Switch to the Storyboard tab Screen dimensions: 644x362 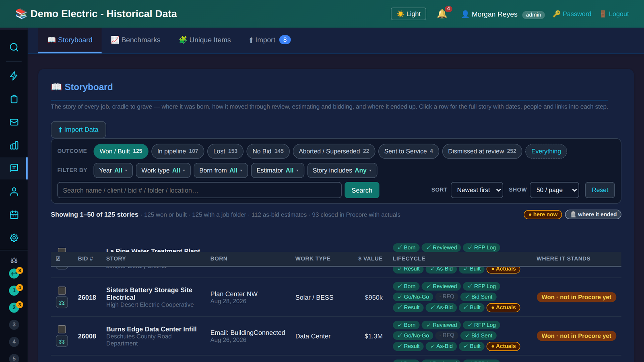(x=70, y=40)
